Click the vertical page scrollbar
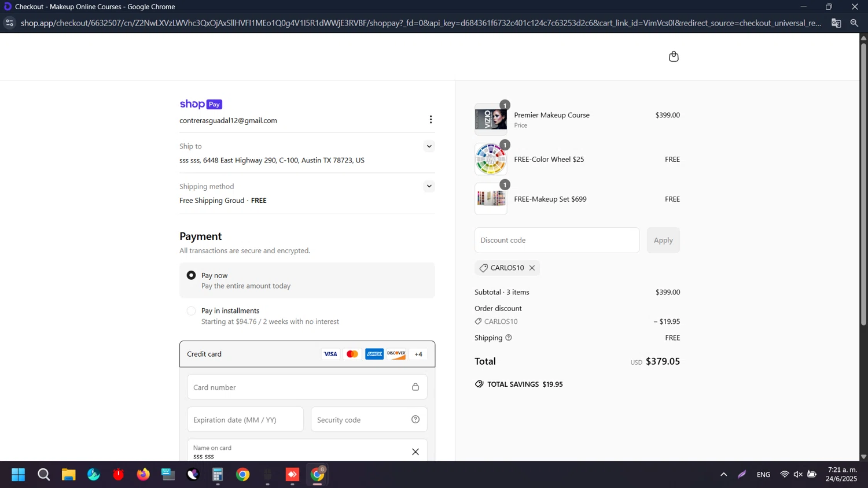 point(863,185)
